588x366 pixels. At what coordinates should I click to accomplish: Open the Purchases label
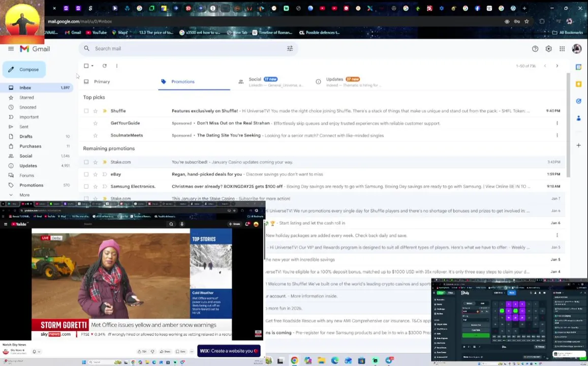[30, 146]
